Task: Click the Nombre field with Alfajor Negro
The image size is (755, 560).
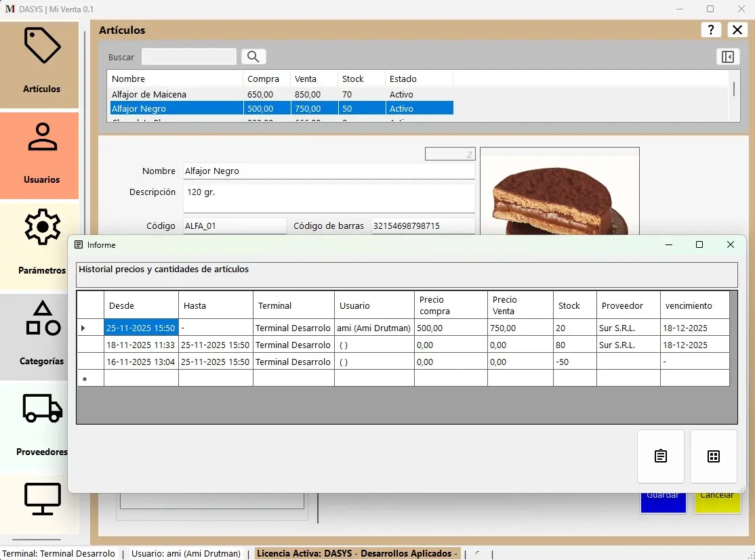Action: pyautogui.click(x=329, y=171)
